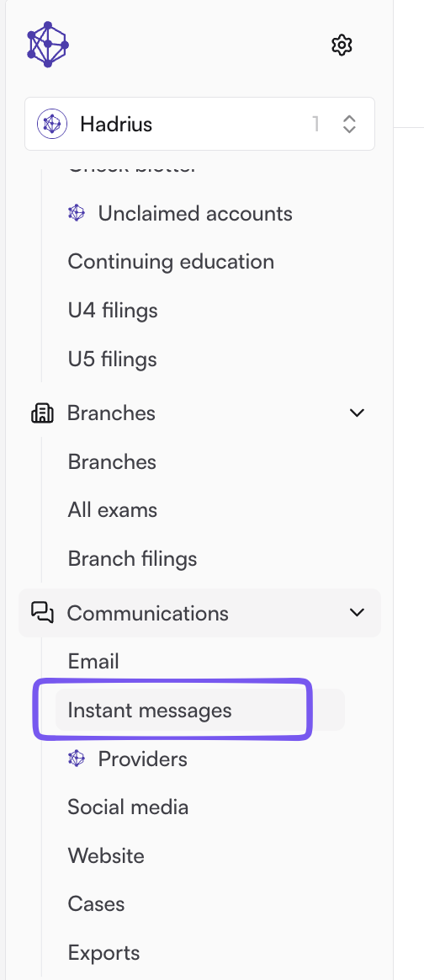This screenshot has width=424, height=980.
Task: Go to the Website item
Action: click(x=106, y=855)
